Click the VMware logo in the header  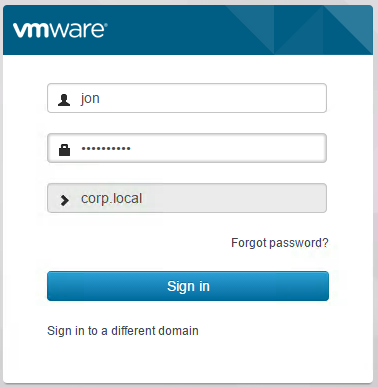click(x=60, y=30)
